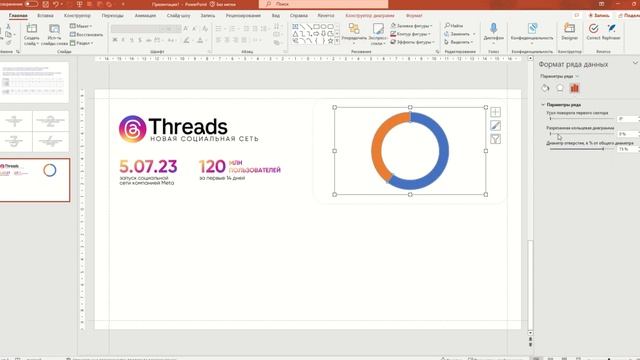
Task: Toggle text shadow S formatting
Action: click(140, 40)
